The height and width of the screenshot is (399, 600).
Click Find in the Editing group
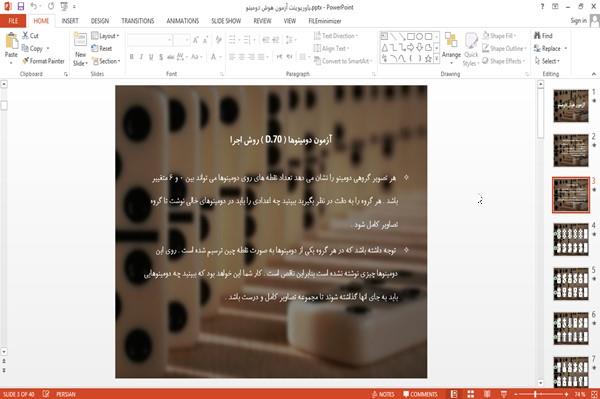(x=543, y=36)
